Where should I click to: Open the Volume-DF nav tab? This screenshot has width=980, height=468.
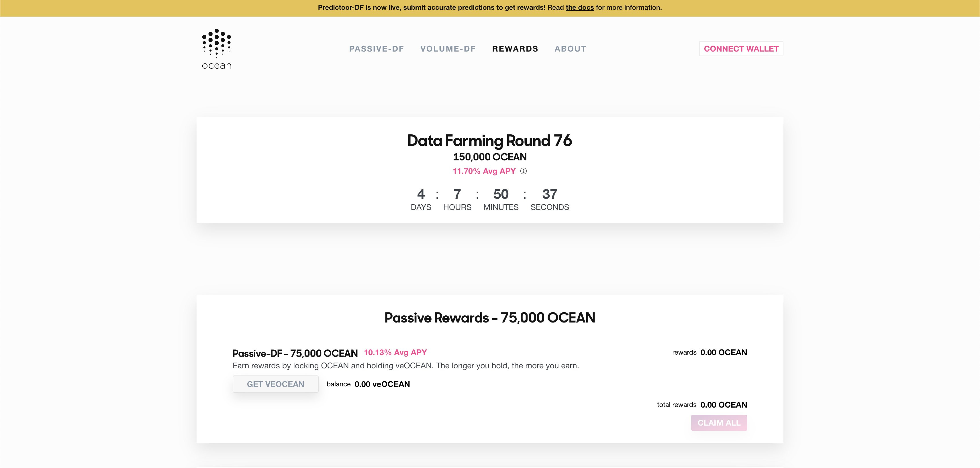448,49
